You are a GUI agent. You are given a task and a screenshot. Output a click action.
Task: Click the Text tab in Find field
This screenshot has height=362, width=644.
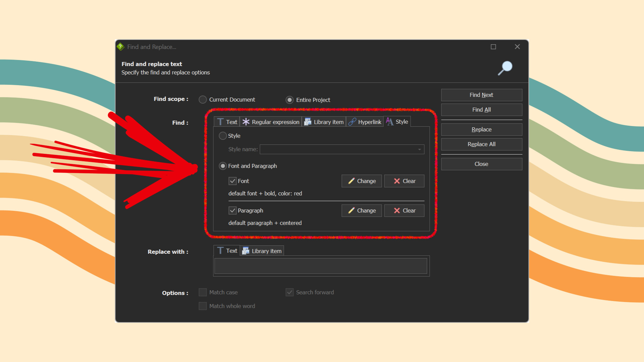(x=226, y=122)
